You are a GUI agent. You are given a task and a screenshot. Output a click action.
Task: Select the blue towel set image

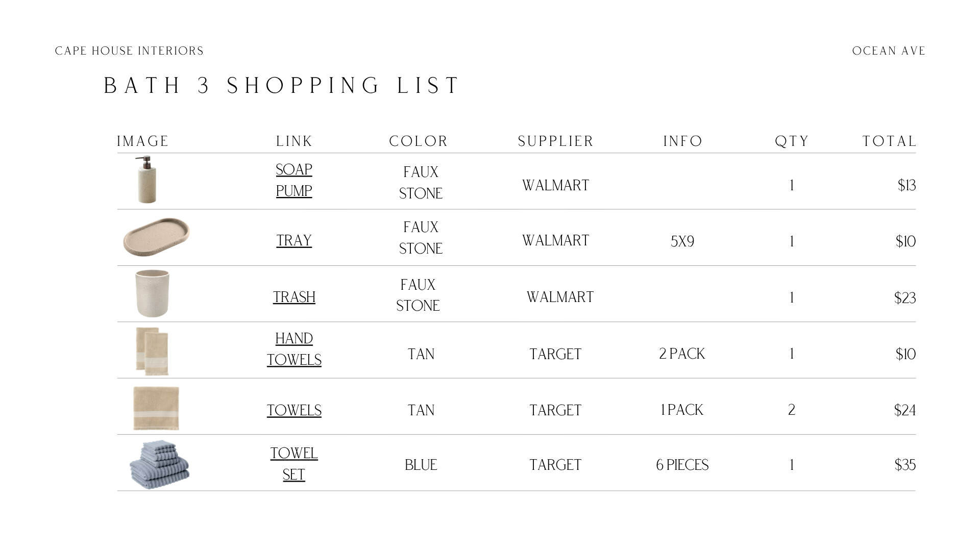click(x=159, y=464)
